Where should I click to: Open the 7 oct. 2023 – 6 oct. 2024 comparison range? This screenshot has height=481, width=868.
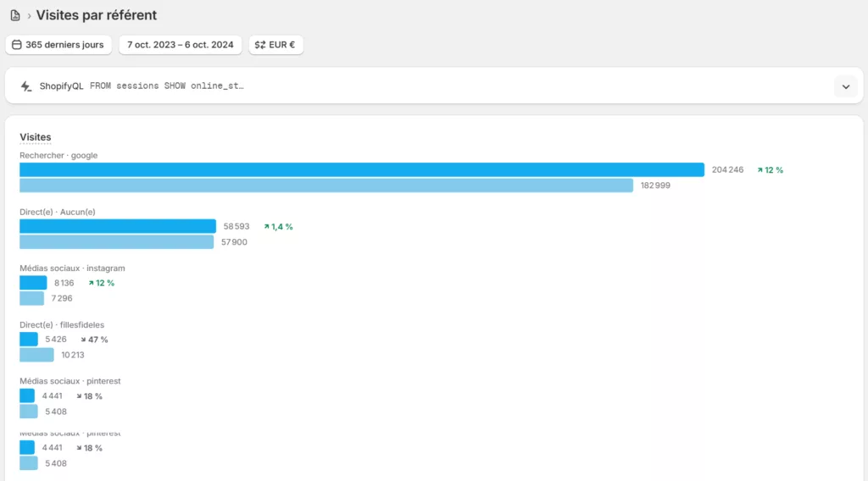[x=180, y=45]
